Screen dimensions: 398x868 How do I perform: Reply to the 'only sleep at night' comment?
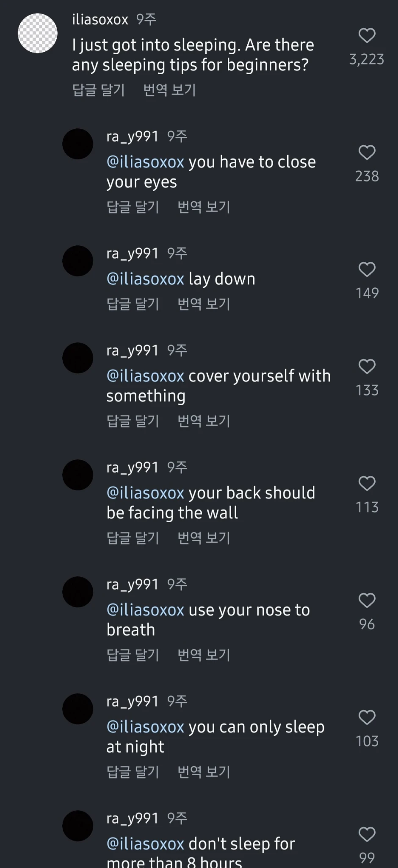pos(133,772)
